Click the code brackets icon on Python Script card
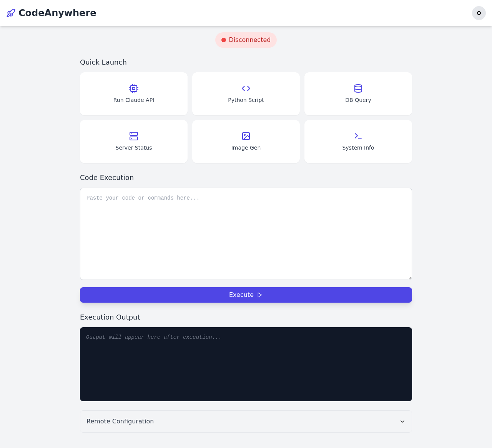The image size is (492, 448). coord(246,88)
